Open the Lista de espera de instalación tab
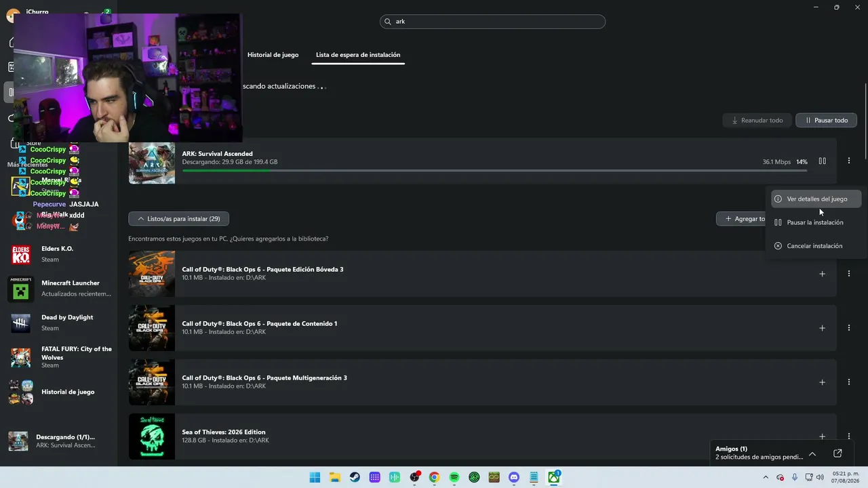Image resolution: width=868 pixels, height=488 pixels. 358,55
